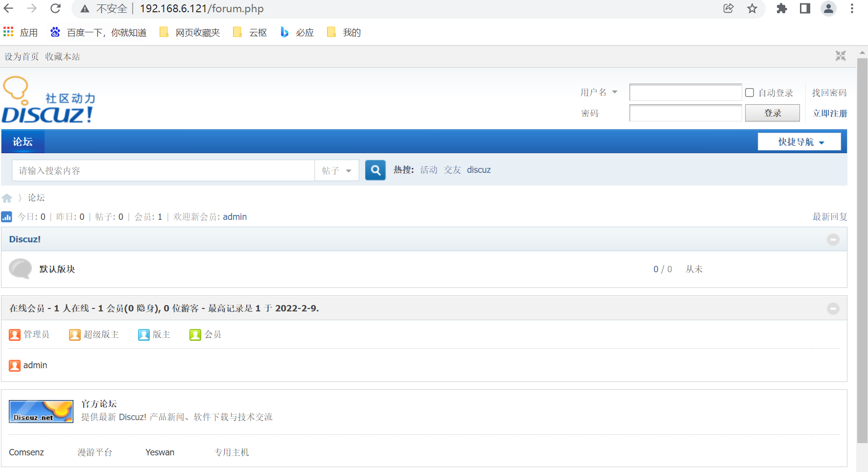Click the Discuz! logo
Viewport: 868px width, 472px height.
(48, 100)
